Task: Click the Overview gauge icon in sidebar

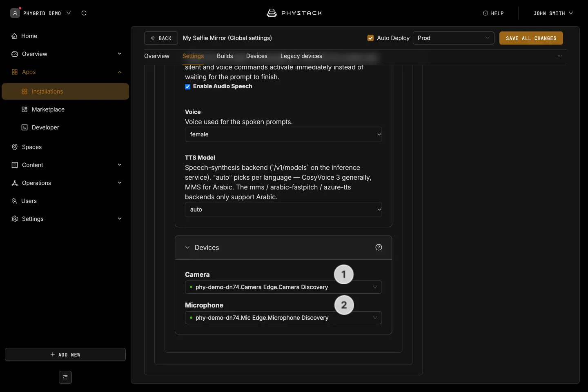Action: tap(15, 54)
